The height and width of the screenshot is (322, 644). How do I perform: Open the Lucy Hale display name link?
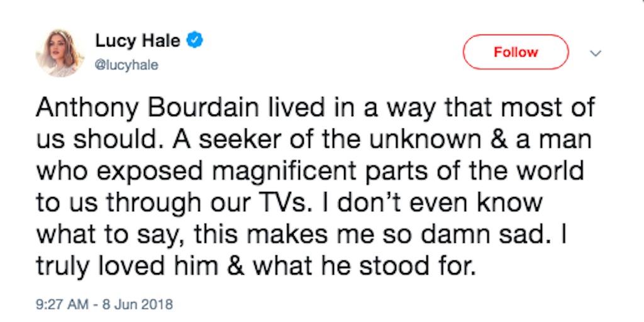click(x=138, y=42)
